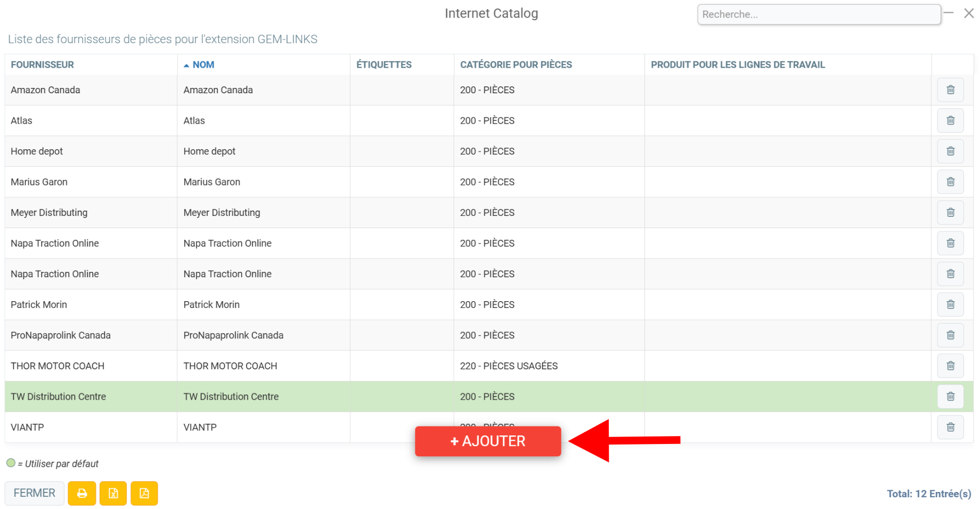
Task: Sort by the ÉTIQUETTES column header
Action: (x=384, y=64)
